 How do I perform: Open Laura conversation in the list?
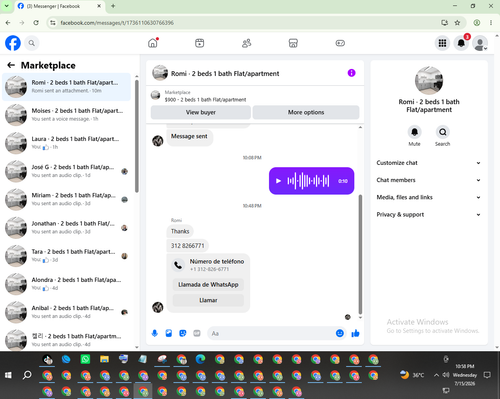pos(66,143)
